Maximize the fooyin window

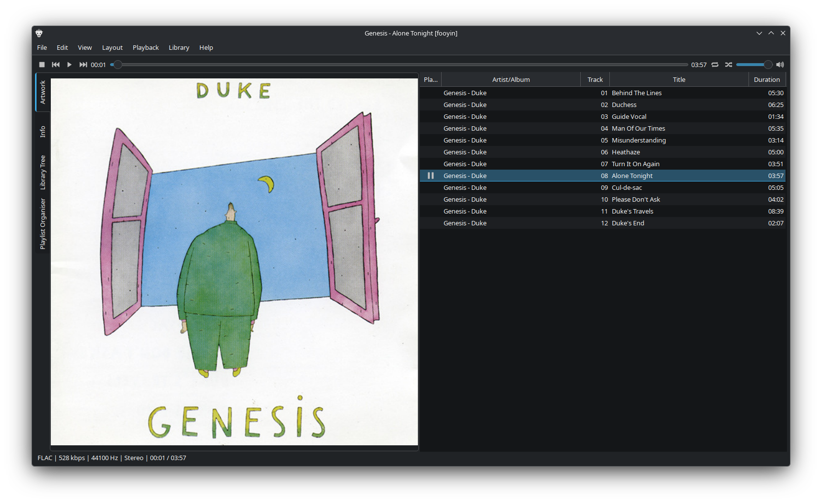pos(771,33)
